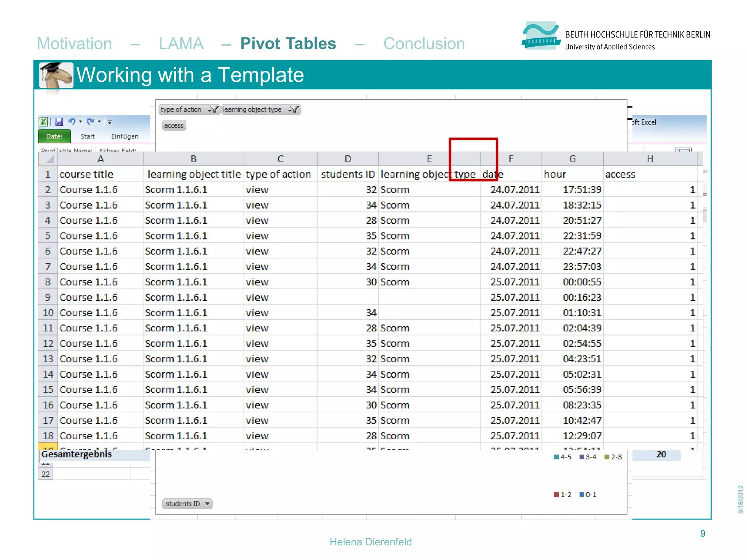Image resolution: width=747 pixels, height=560 pixels.
Task: Select all cells via corner triangle
Action: [x=50, y=159]
